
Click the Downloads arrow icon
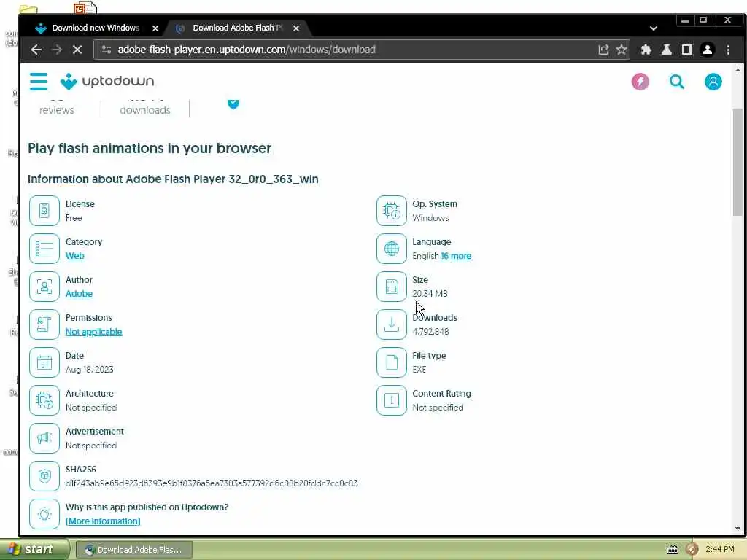(x=392, y=324)
